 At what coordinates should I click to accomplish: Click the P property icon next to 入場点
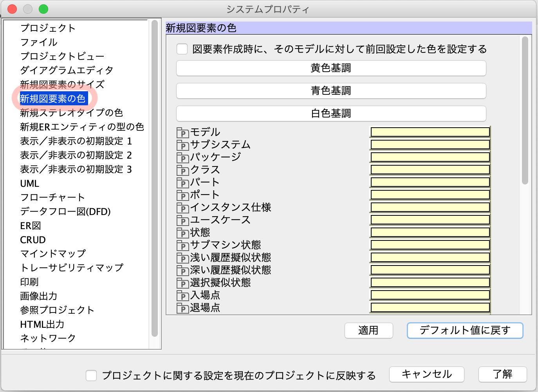click(x=183, y=296)
